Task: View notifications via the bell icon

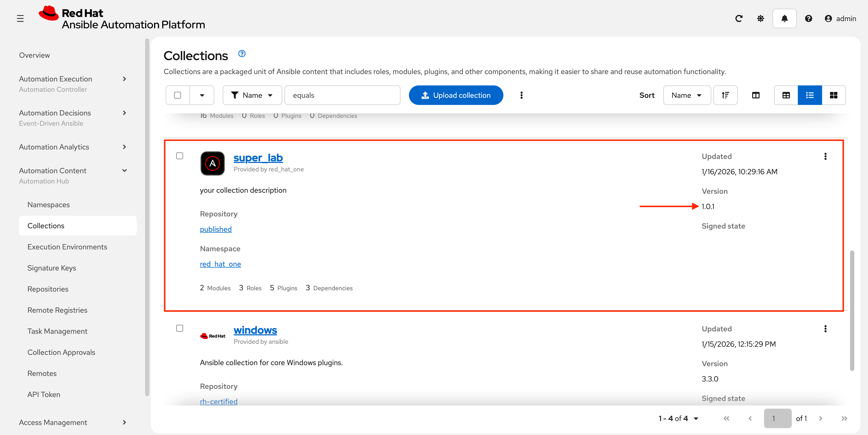Action: pos(784,18)
